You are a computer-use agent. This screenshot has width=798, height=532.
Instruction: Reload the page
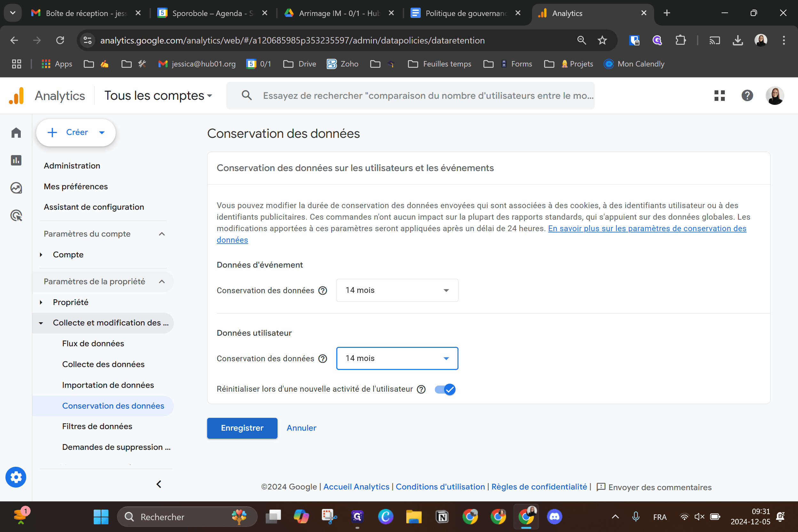click(60, 40)
